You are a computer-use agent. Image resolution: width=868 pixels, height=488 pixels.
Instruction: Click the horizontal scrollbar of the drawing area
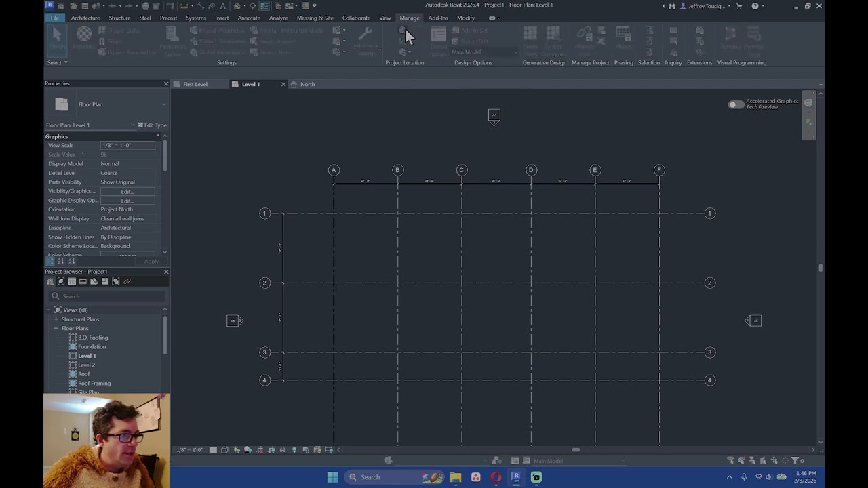[x=576, y=450]
